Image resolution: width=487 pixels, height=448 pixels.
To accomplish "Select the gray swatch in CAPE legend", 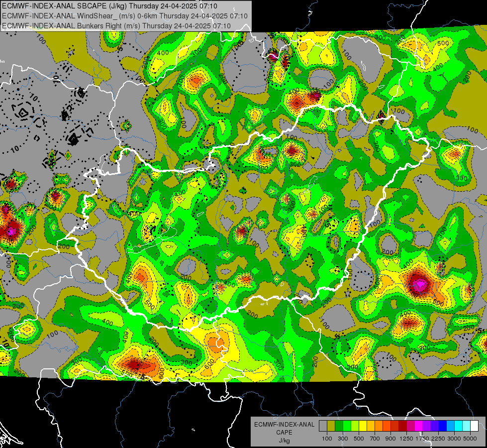I will point(323,426).
